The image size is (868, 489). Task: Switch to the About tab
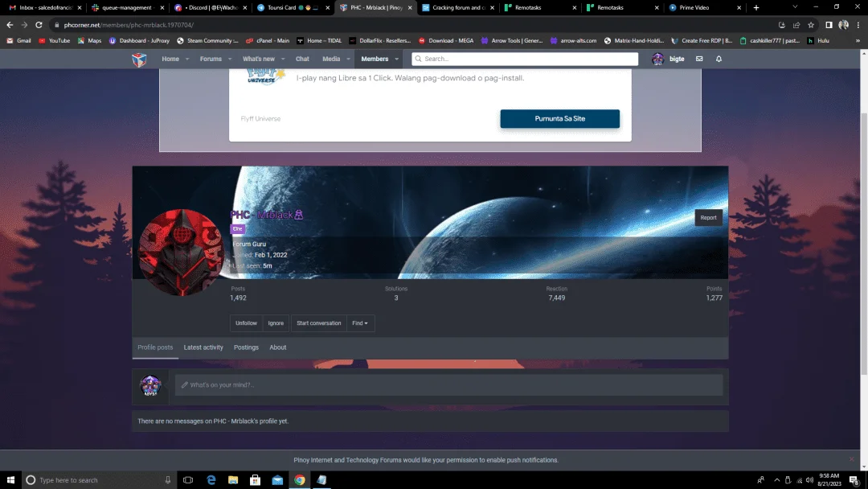pos(278,347)
